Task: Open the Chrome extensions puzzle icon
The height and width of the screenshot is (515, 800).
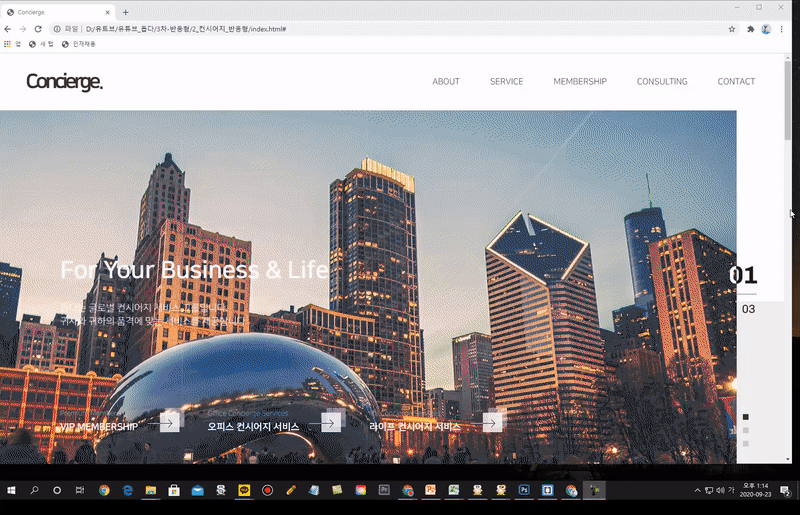Action: (751, 29)
